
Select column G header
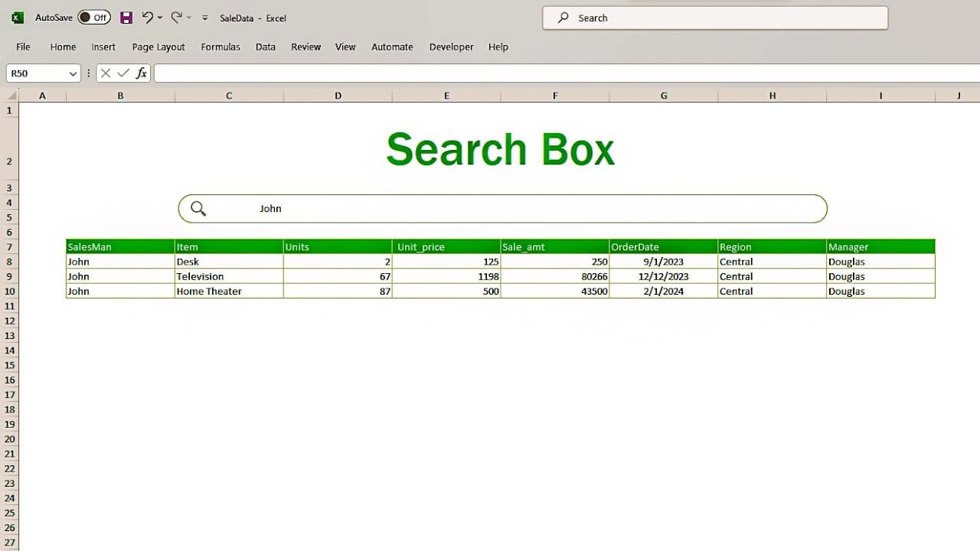(x=664, y=96)
